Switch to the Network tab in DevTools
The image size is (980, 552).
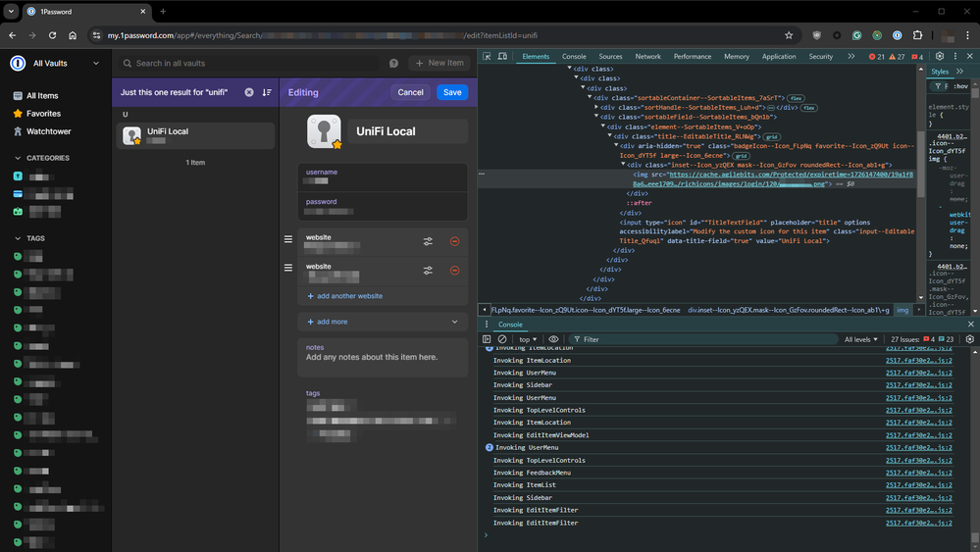click(x=647, y=57)
